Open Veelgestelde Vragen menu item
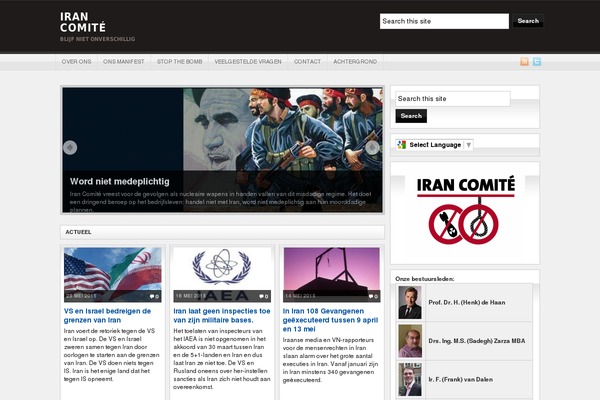 (248, 62)
